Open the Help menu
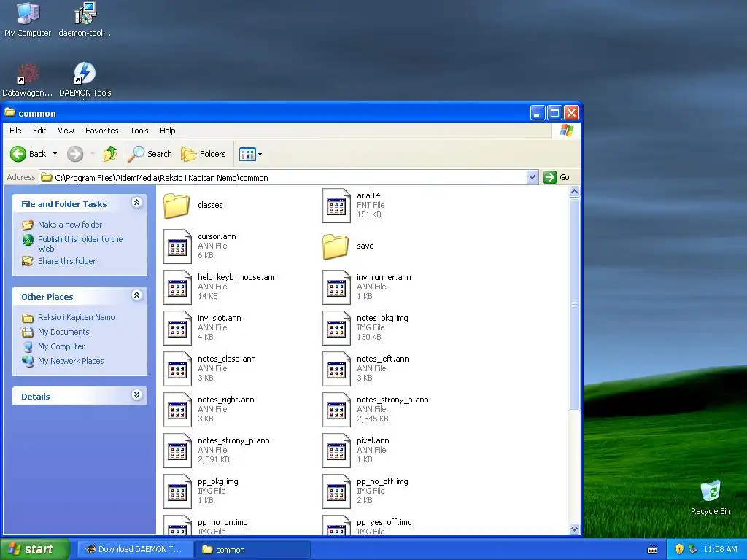The height and width of the screenshot is (560, 747). (x=167, y=131)
